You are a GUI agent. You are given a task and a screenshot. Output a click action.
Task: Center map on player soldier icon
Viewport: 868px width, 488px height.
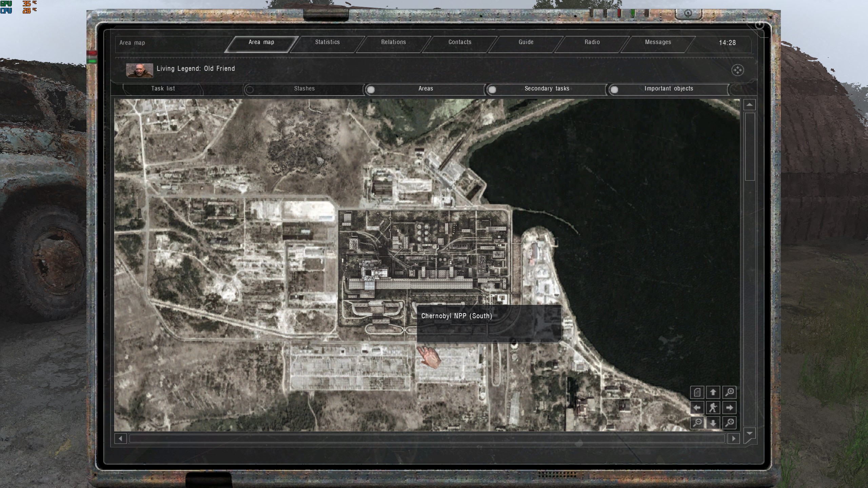point(713,407)
